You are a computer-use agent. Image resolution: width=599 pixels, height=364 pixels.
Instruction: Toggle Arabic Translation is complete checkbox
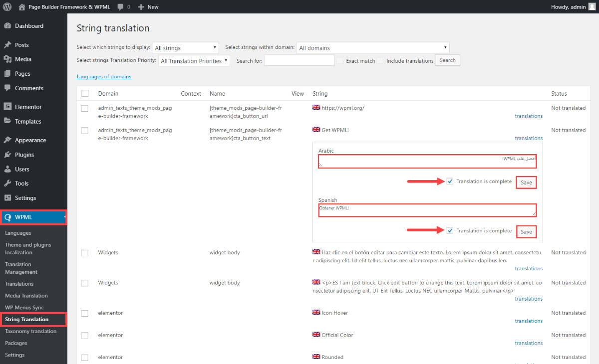[x=450, y=182]
